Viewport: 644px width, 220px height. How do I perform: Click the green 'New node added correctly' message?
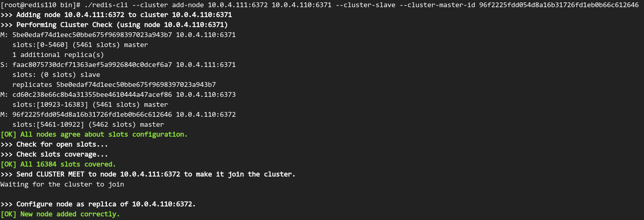point(60,214)
